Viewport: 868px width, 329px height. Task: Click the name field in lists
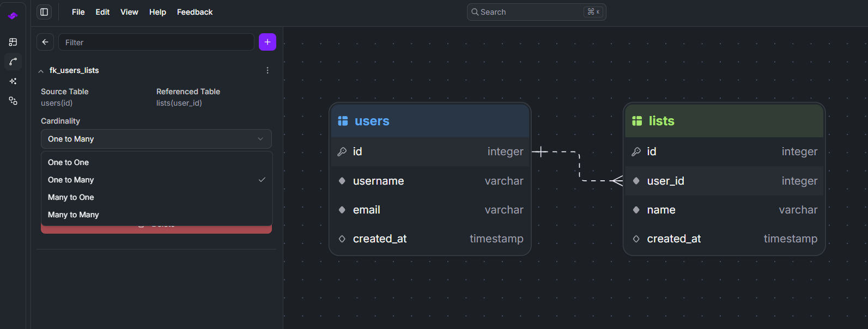tap(724, 210)
